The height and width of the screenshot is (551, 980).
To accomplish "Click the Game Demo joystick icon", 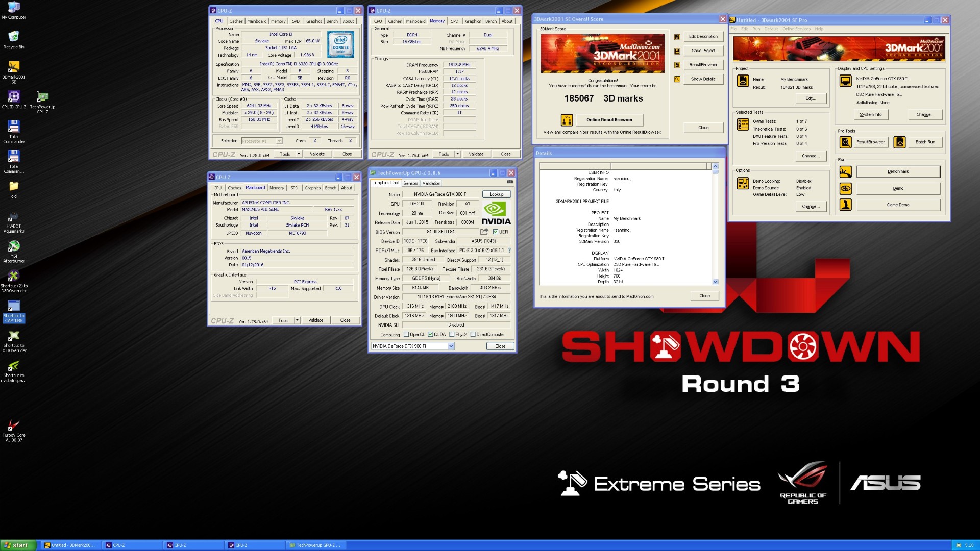I will point(846,205).
